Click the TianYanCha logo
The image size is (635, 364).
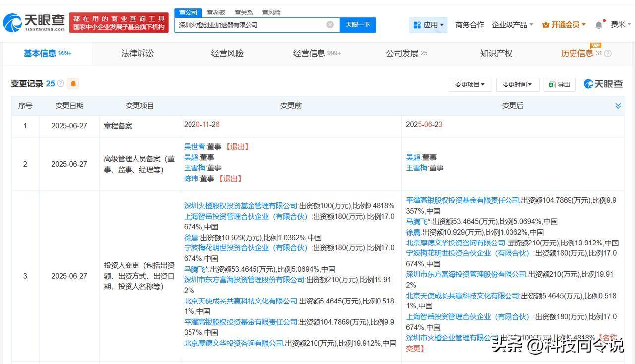(x=34, y=22)
